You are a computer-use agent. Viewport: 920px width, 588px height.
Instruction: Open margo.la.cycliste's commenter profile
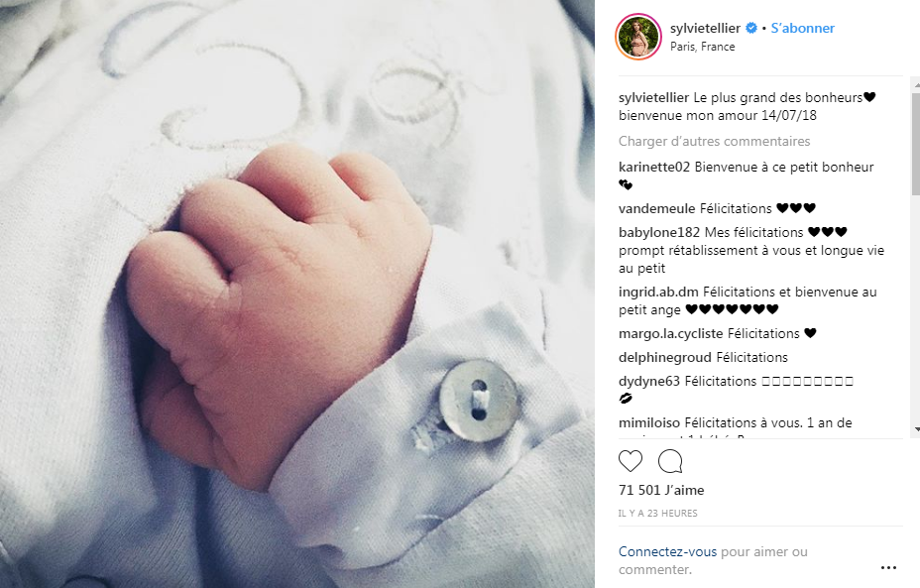(x=670, y=334)
